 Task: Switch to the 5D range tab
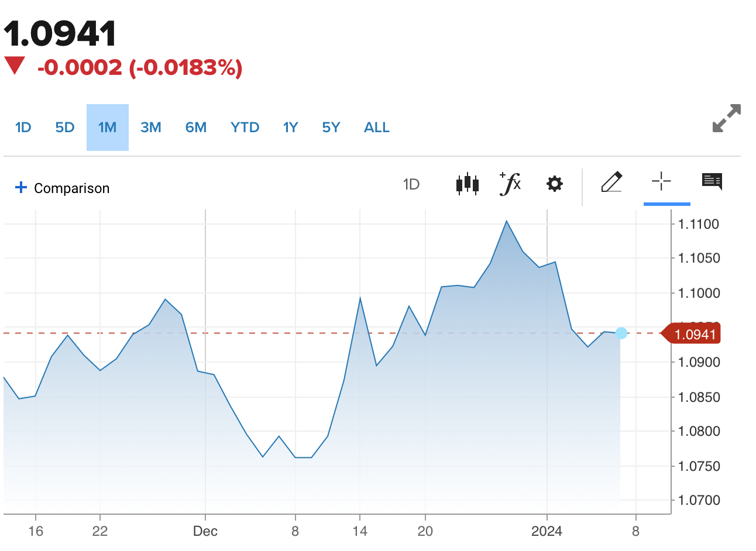tap(65, 128)
